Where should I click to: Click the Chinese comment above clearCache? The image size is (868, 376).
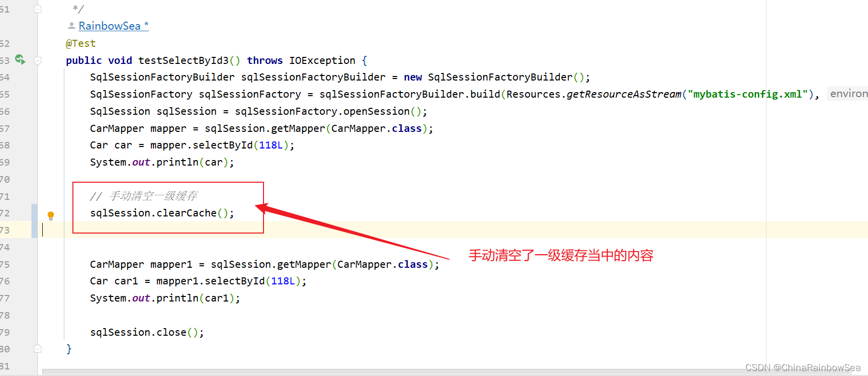[144, 196]
